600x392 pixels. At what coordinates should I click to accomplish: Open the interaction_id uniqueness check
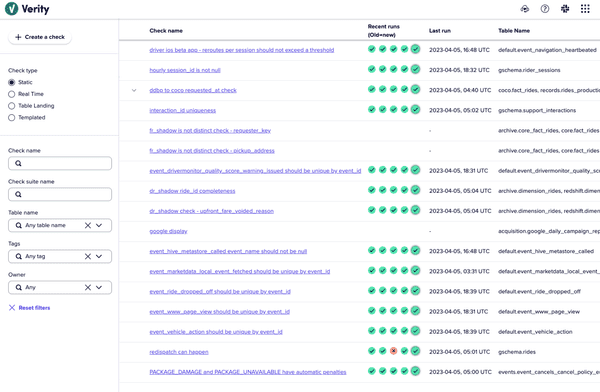[183, 110]
